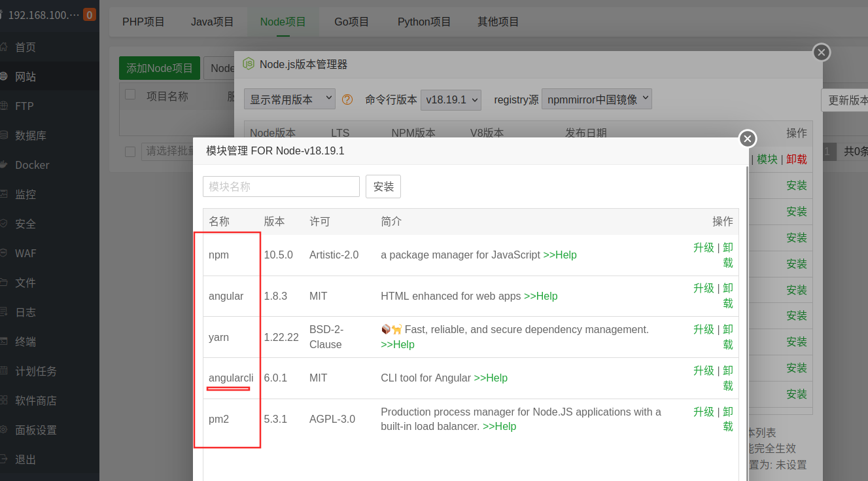This screenshot has width=868, height=481.
Task: Switch to the Node项目 tab
Action: [x=283, y=22]
